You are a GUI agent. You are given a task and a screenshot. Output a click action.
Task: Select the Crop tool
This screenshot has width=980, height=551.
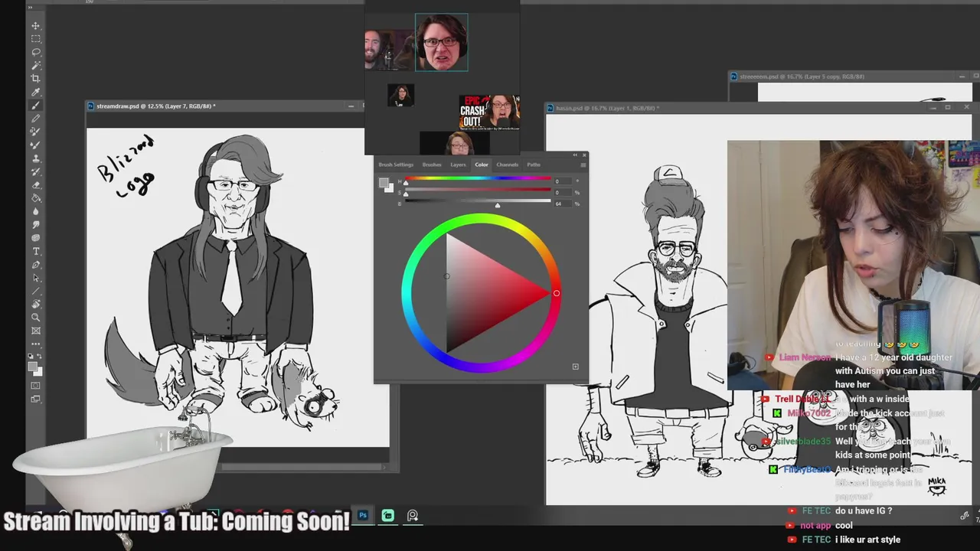click(x=36, y=78)
